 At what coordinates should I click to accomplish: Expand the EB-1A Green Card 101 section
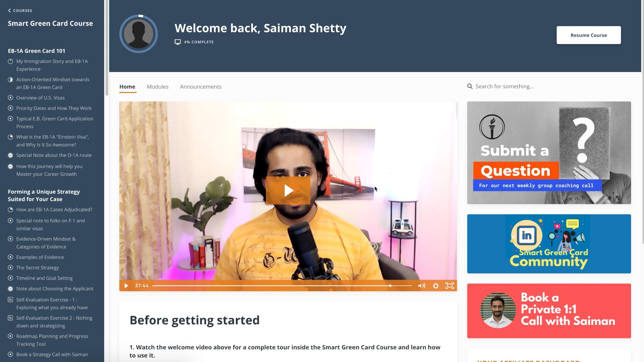[36, 51]
